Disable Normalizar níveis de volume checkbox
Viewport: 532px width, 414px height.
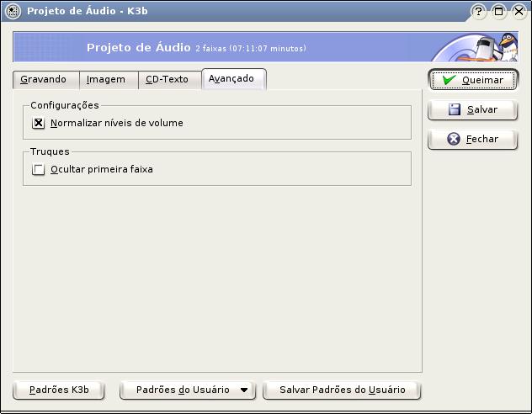coord(38,123)
